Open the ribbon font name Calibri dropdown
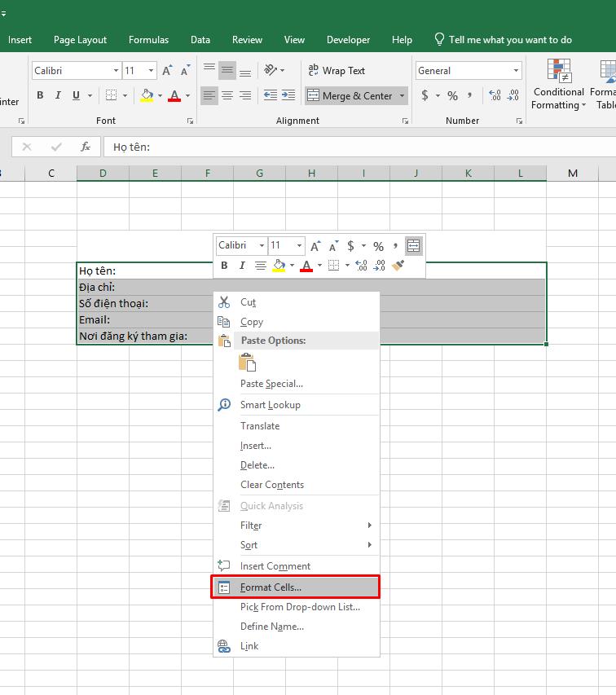 coord(116,70)
